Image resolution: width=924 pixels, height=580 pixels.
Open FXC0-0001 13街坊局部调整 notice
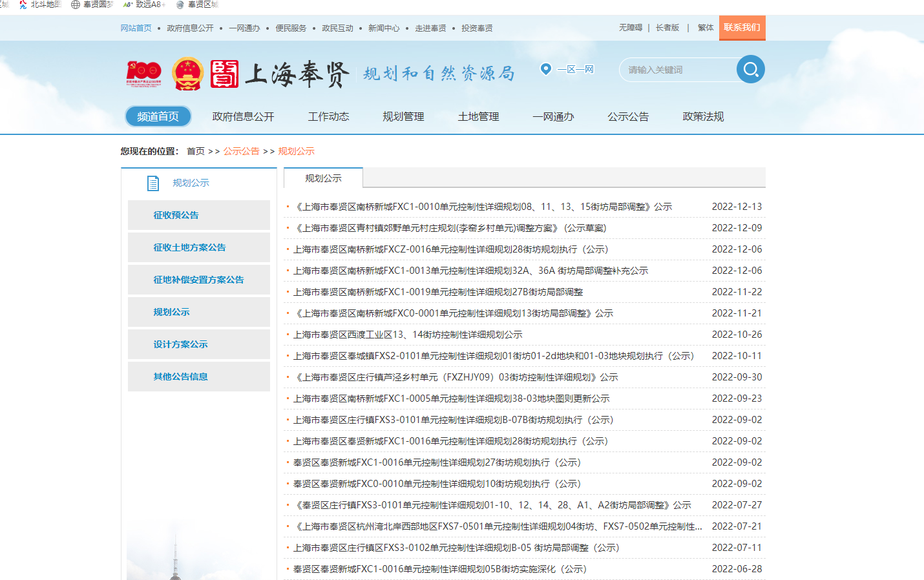tap(453, 313)
